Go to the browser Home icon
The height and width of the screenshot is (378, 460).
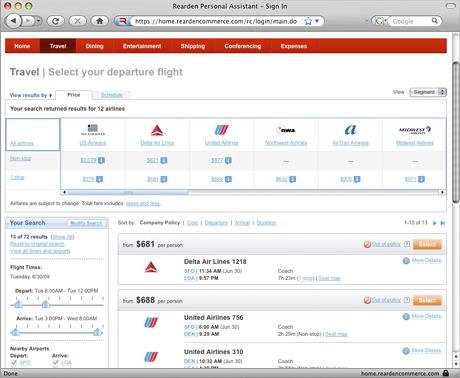point(99,21)
